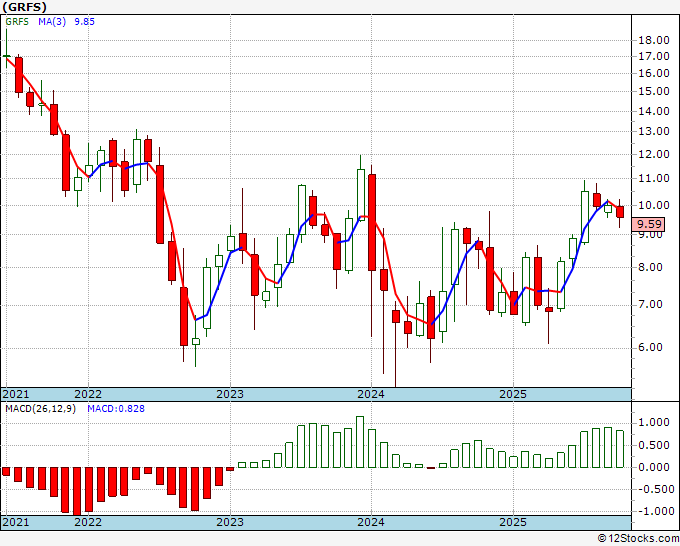The image size is (680, 546).
Task: Click the MACD:0.828 value readout
Action: pyautogui.click(x=116, y=409)
